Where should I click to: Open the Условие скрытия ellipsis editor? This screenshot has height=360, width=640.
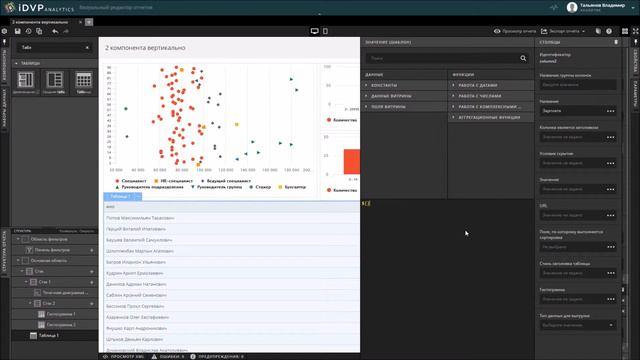pos(611,163)
